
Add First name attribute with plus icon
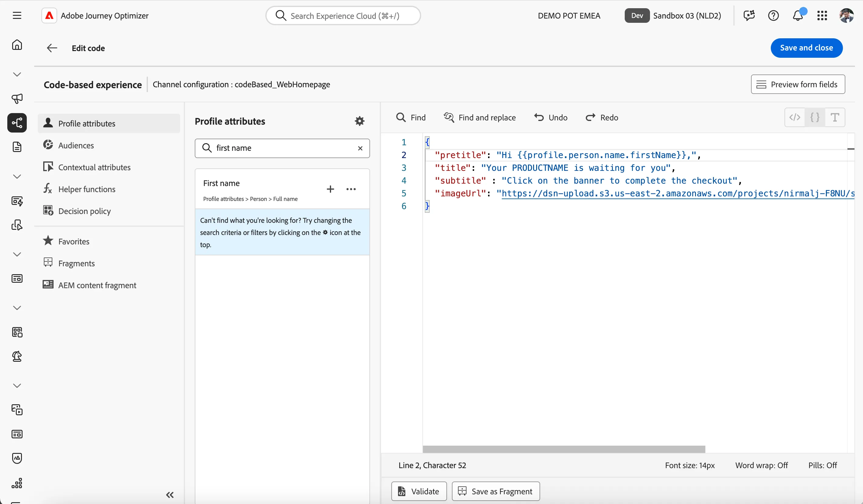point(330,189)
